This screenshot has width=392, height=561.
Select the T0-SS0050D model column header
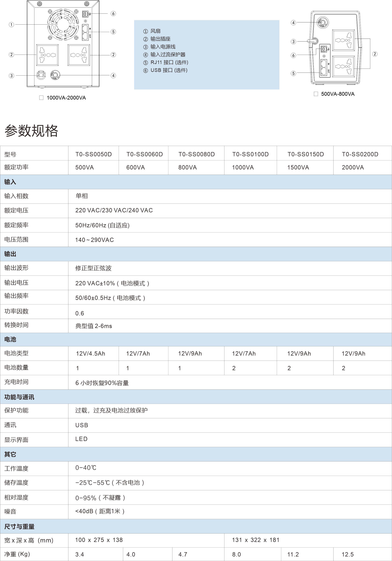pyautogui.click(x=93, y=154)
